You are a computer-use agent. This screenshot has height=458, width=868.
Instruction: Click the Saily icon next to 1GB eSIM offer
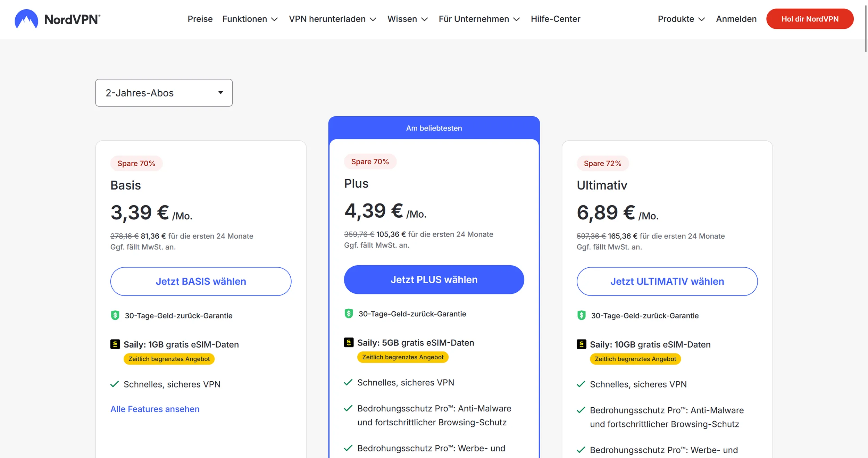115,344
